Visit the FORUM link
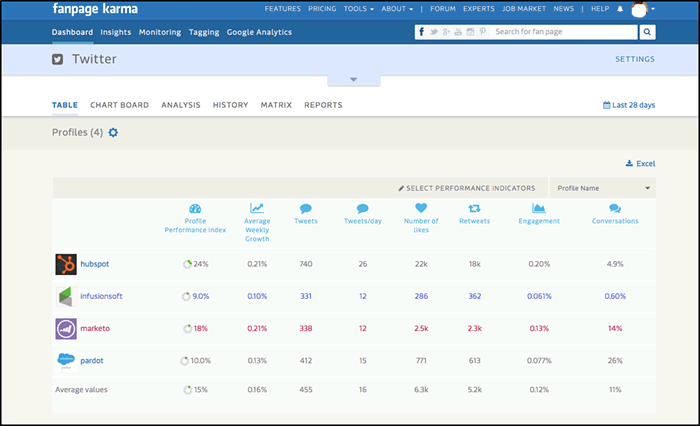 coord(443,9)
